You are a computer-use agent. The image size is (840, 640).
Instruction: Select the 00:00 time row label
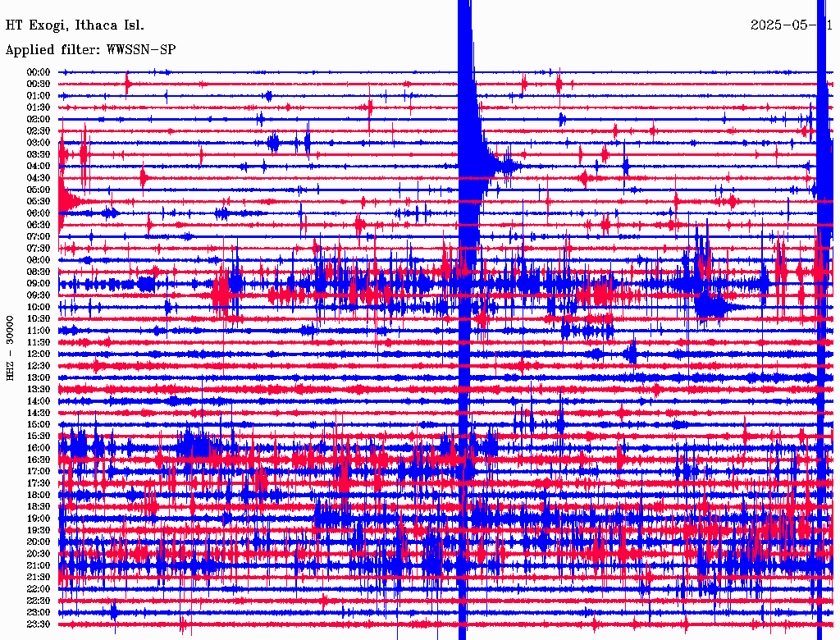click(x=39, y=72)
